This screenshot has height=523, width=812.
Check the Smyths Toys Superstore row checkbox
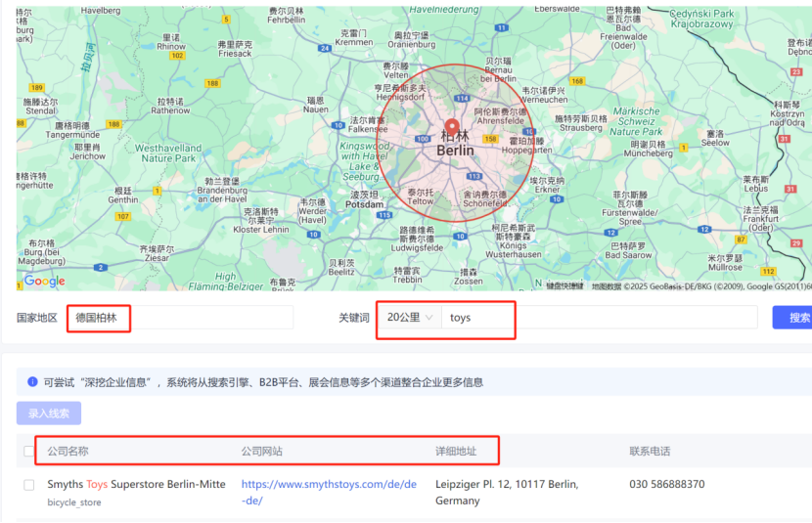tap(29, 485)
